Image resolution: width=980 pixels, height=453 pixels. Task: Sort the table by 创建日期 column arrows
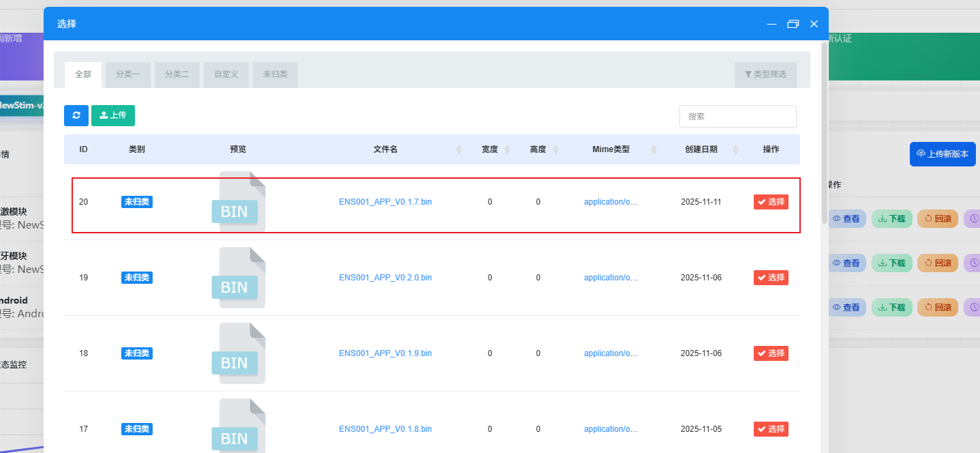(x=735, y=149)
